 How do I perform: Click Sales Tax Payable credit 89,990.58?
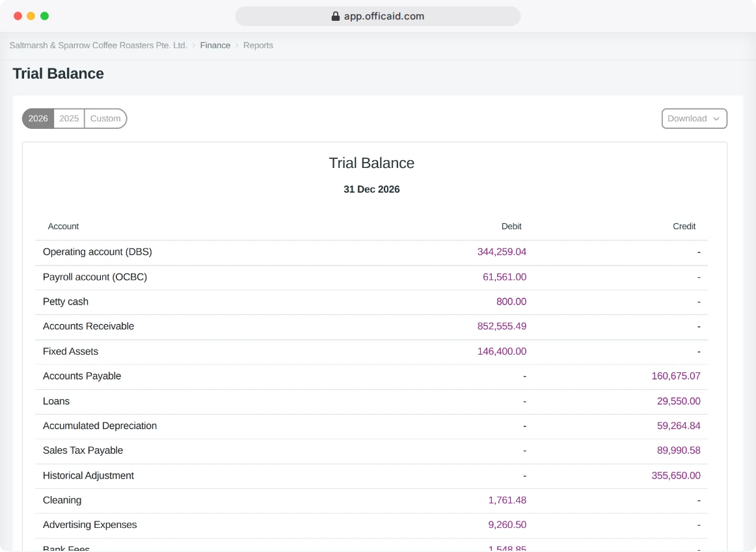pos(679,450)
